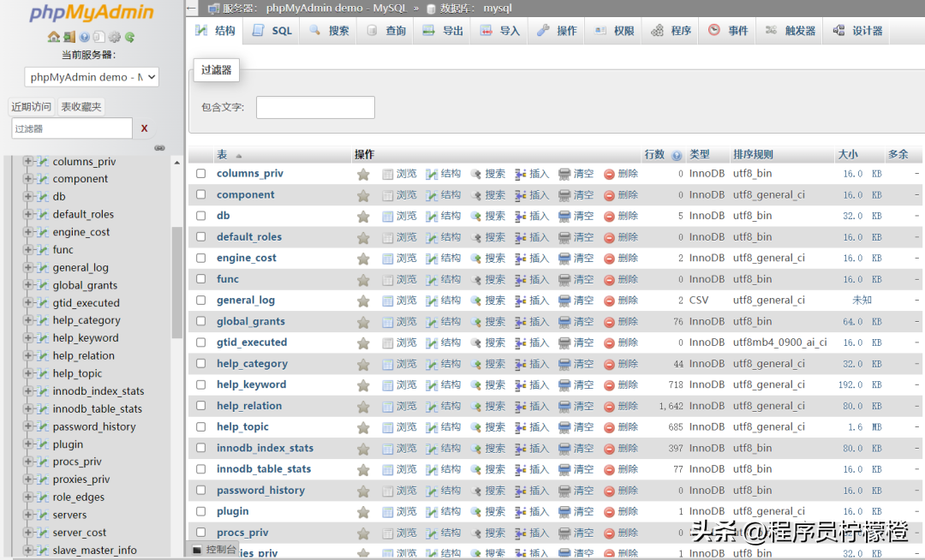
Task: Click the delete icon for db table
Action: [610, 217]
